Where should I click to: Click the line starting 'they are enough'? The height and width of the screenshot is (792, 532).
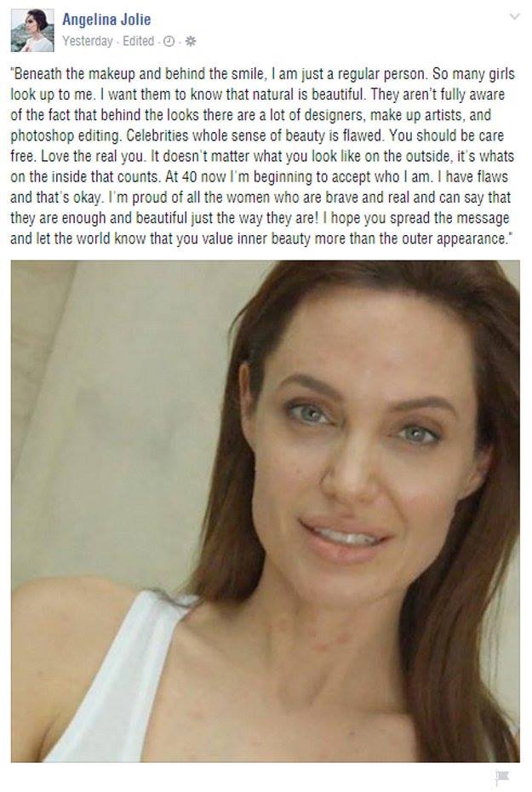click(x=260, y=218)
